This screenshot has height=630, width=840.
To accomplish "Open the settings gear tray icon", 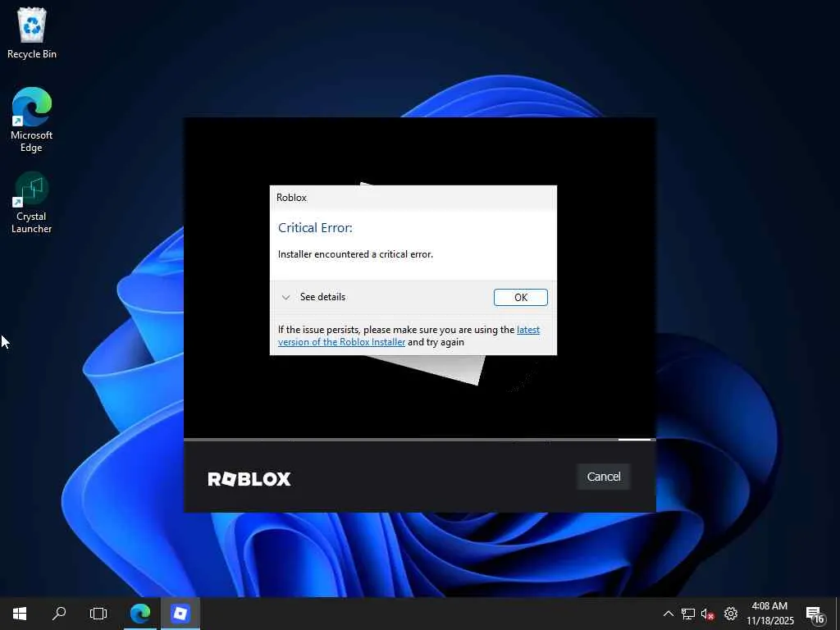I will pos(731,614).
